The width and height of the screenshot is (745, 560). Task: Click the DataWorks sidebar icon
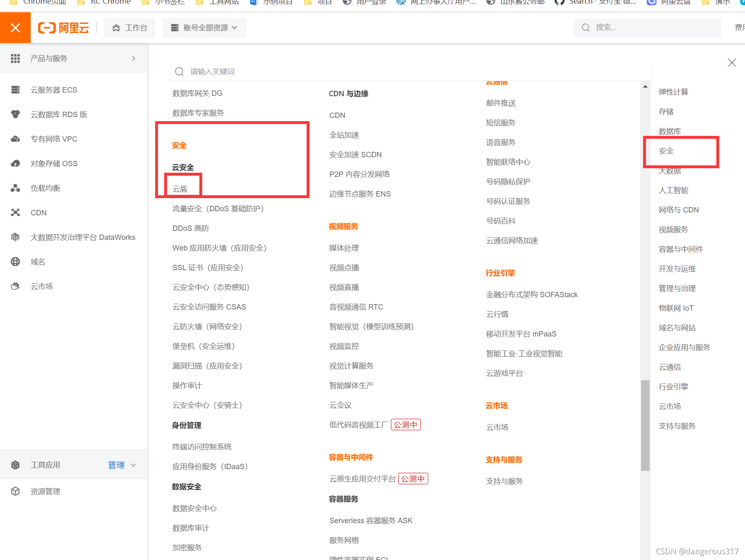tap(15, 237)
